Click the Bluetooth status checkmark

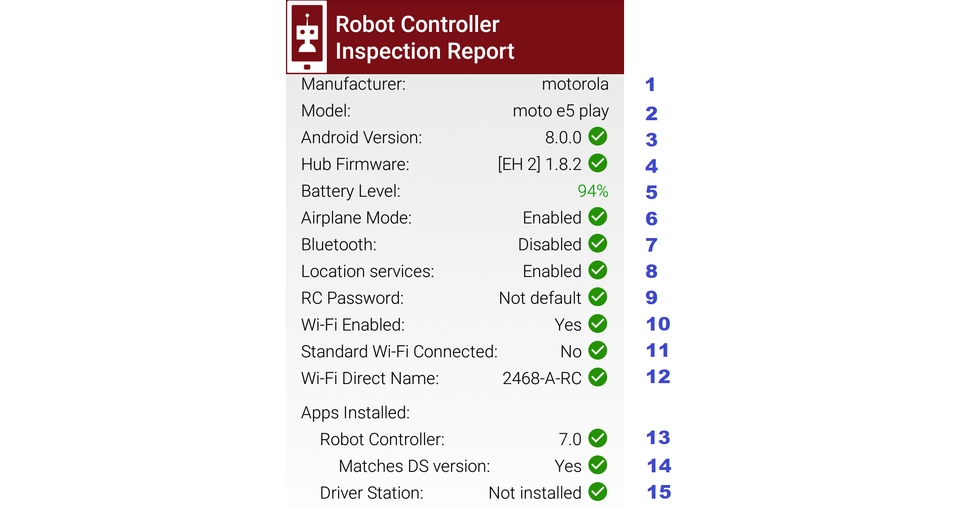(598, 244)
